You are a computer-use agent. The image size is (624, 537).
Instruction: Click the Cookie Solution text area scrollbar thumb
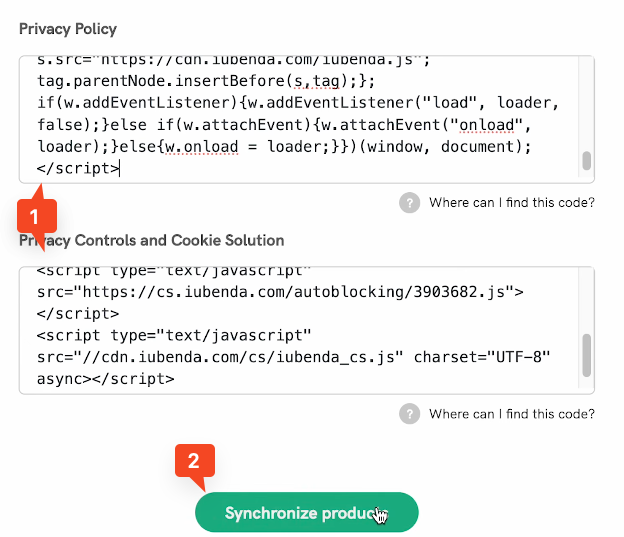587,353
